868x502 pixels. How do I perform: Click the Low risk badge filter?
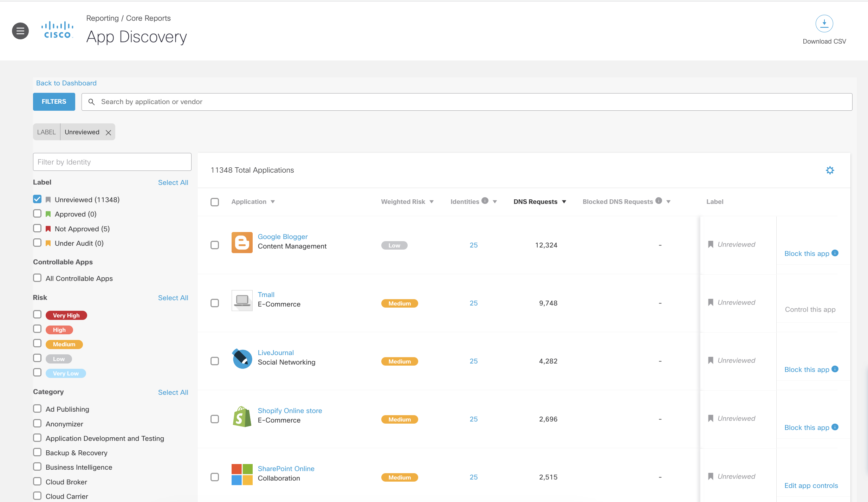point(59,359)
